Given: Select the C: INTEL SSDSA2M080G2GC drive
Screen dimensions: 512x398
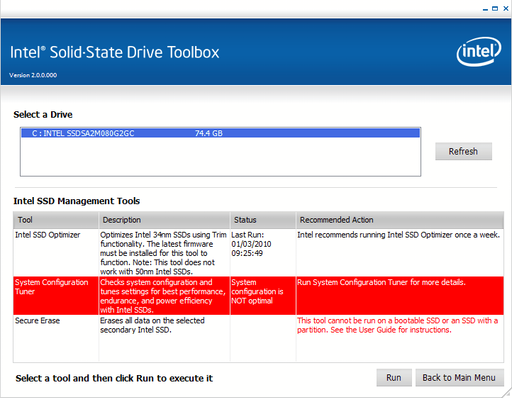Looking at the screenshot, I should (x=220, y=133).
